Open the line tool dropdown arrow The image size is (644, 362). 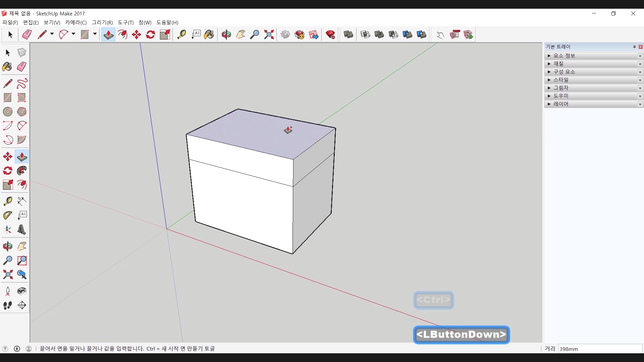click(x=52, y=34)
